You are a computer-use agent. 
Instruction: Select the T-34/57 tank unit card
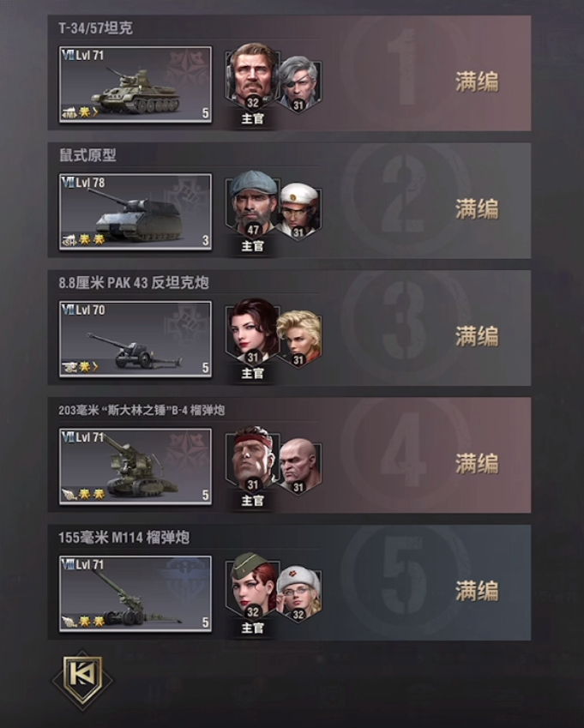click(x=135, y=85)
